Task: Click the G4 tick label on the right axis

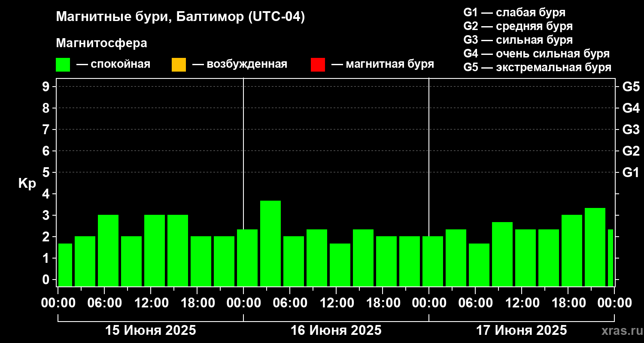Action: (631, 108)
